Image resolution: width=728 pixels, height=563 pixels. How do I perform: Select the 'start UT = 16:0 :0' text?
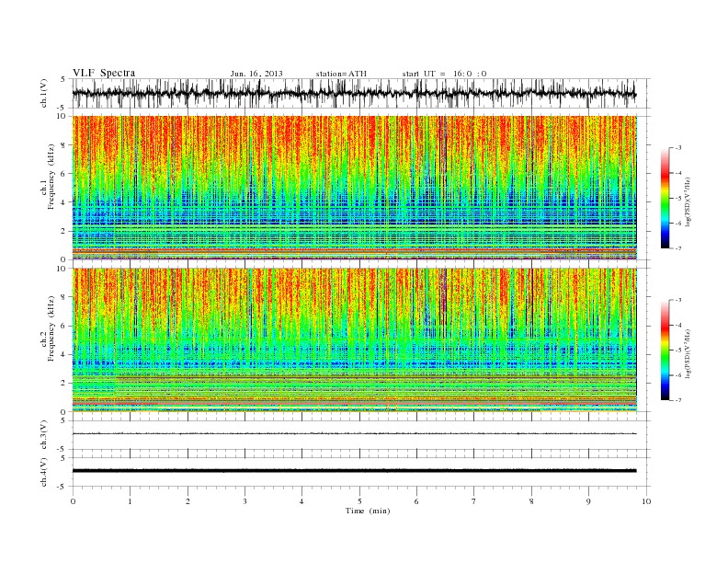coord(444,74)
